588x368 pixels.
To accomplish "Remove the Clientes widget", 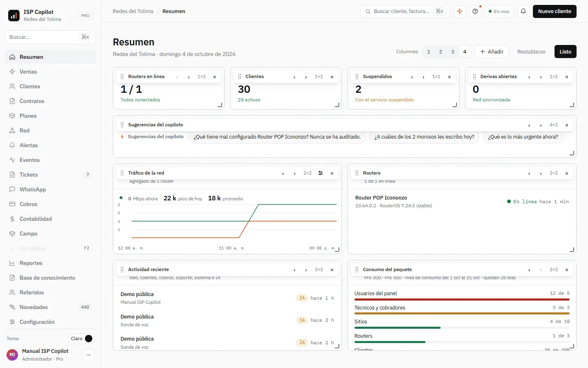I will coord(332,77).
